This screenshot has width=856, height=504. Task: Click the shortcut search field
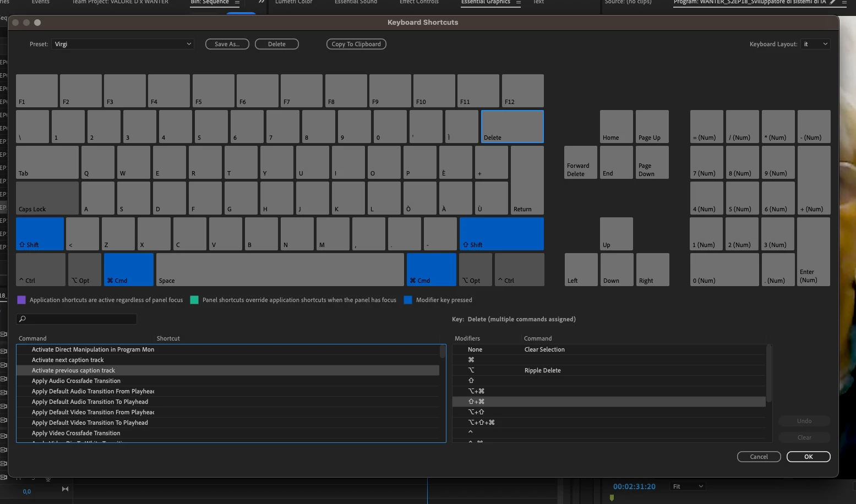[x=77, y=319]
